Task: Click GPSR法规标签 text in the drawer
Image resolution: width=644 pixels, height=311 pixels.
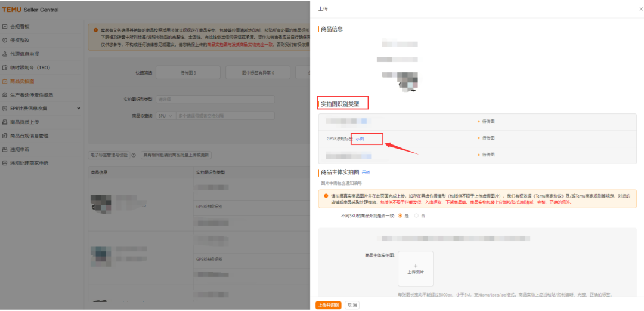Action: (340, 138)
